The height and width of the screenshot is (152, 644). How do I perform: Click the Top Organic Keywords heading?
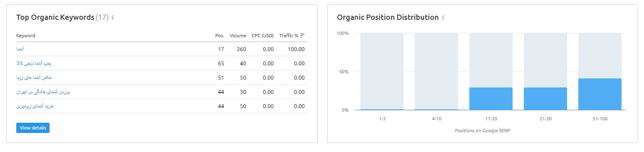55,17
